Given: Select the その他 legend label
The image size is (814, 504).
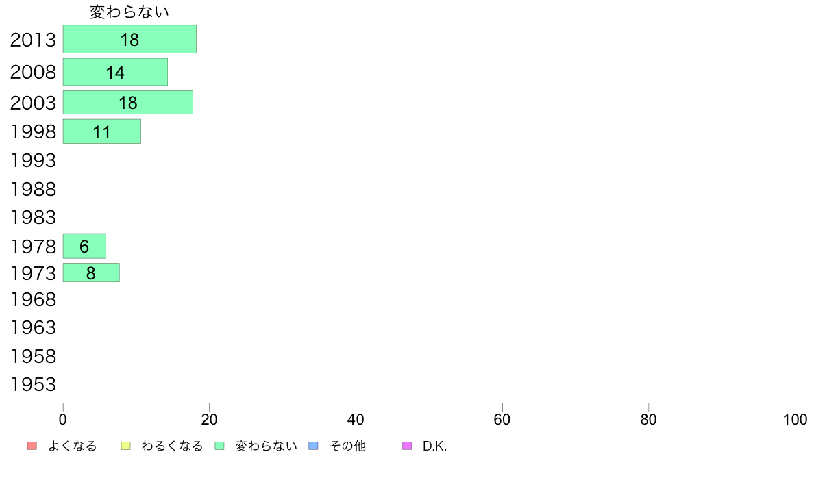Looking at the screenshot, I should (347, 446).
